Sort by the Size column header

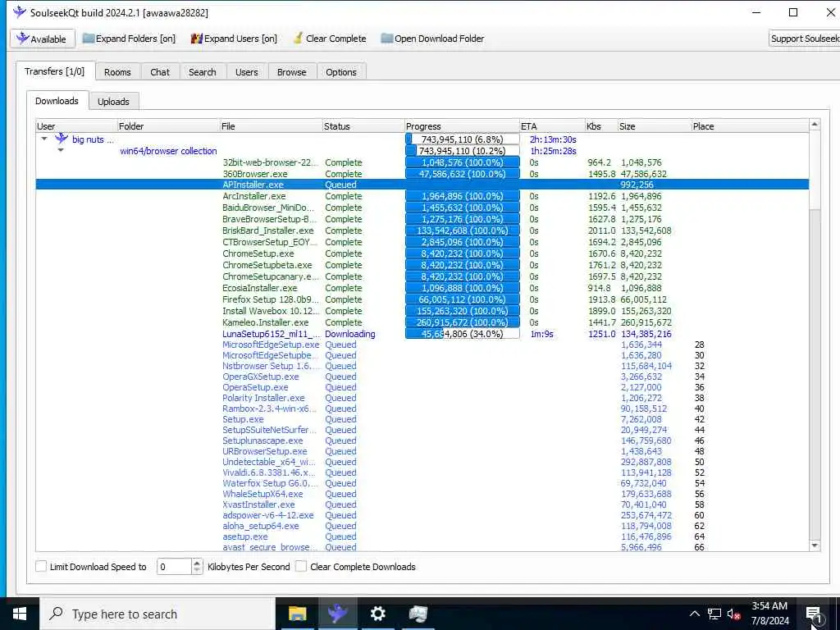point(654,126)
